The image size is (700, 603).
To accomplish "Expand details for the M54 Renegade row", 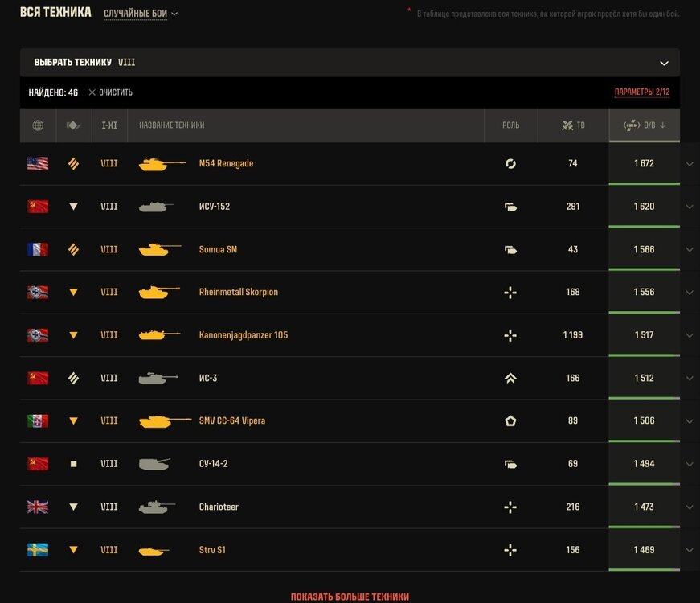I will click(x=690, y=164).
